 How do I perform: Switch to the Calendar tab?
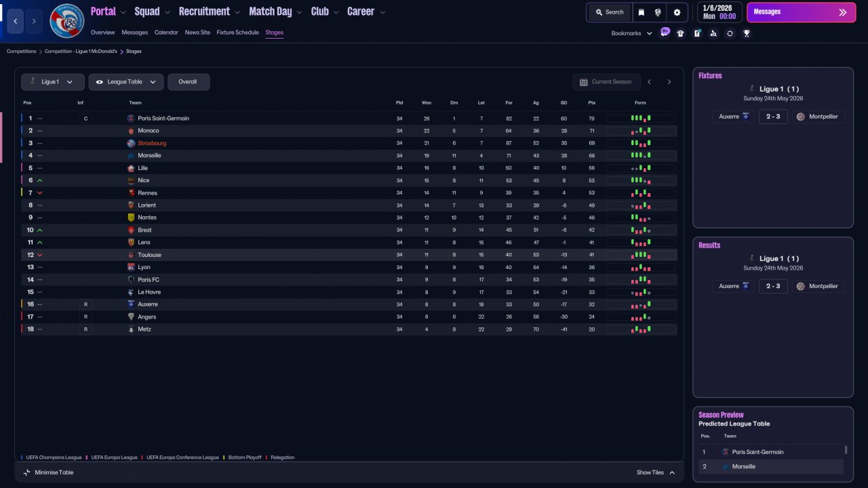(x=166, y=33)
